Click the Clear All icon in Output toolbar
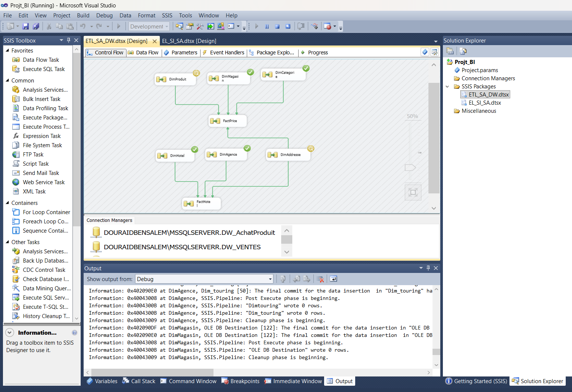The width and height of the screenshot is (572, 392). tap(320, 279)
